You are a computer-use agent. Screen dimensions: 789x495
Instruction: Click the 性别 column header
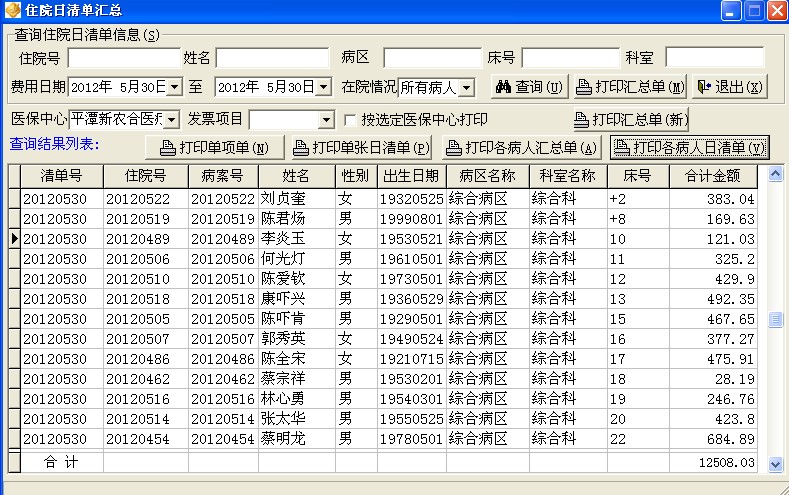click(x=356, y=176)
